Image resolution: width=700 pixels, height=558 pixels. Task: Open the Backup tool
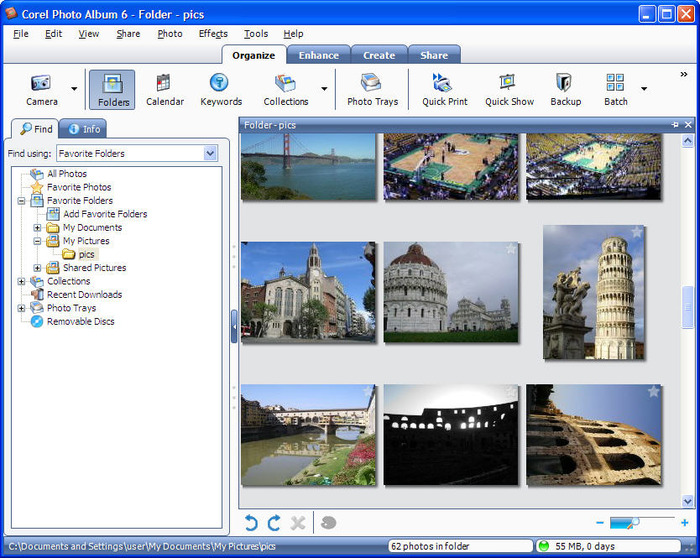[x=566, y=90]
